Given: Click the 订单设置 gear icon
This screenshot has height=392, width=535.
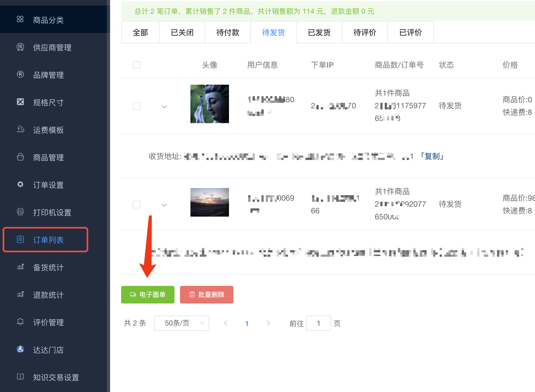Looking at the screenshot, I should pos(20,184).
